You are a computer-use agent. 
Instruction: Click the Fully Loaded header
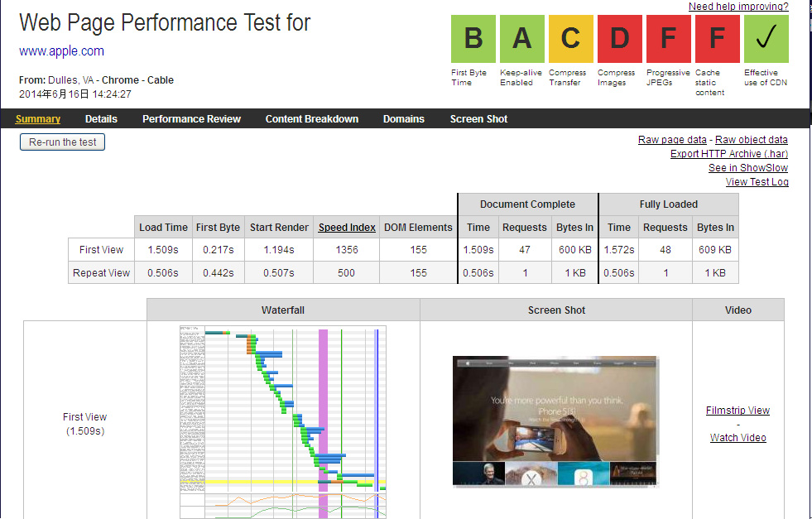tap(669, 204)
